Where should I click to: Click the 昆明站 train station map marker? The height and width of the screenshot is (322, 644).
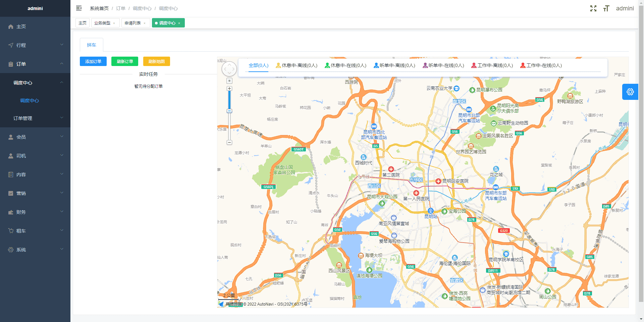pyautogui.click(x=431, y=211)
